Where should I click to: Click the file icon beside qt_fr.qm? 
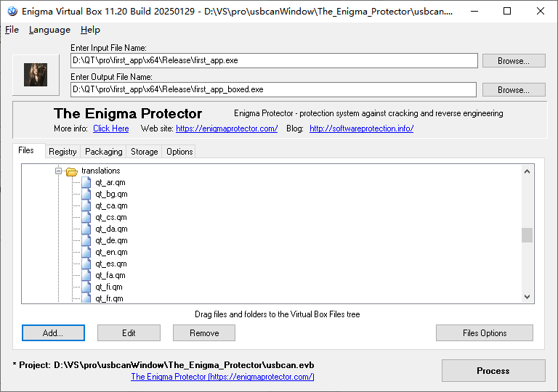tap(86, 298)
